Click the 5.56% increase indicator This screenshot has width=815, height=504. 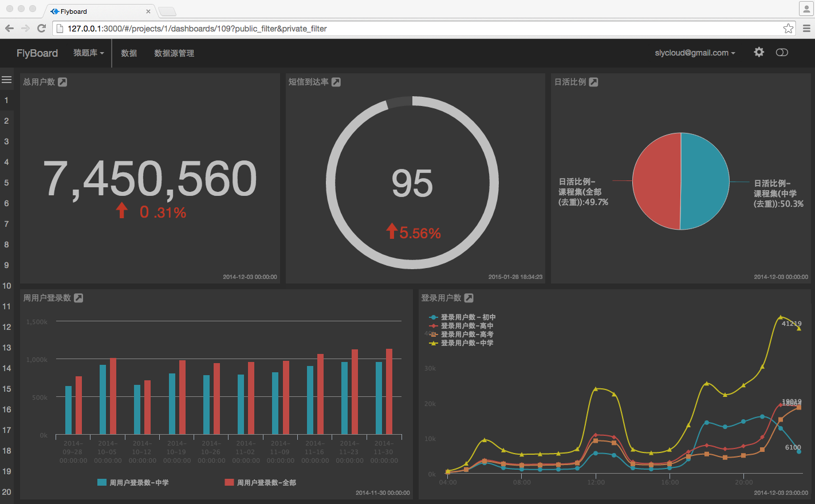(413, 233)
